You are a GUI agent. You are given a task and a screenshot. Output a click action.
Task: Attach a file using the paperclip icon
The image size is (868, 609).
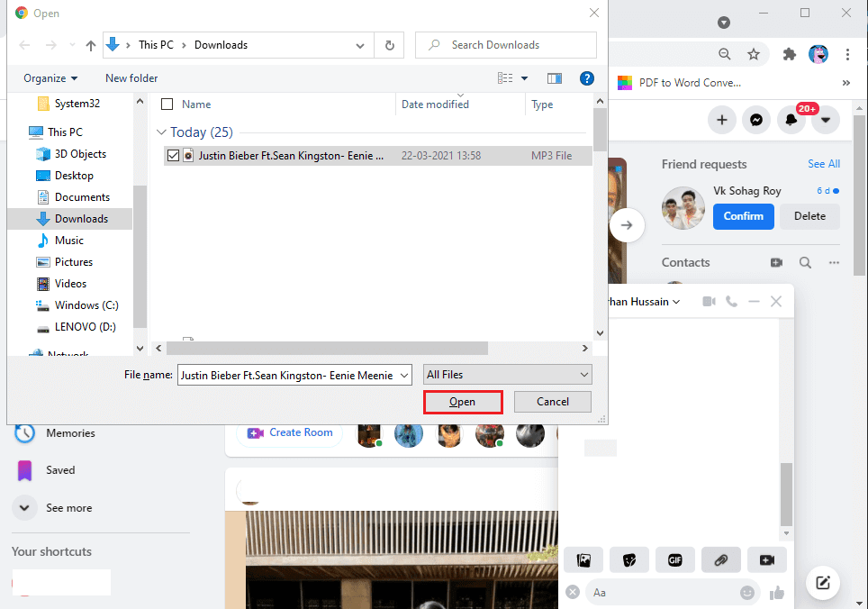click(721, 559)
